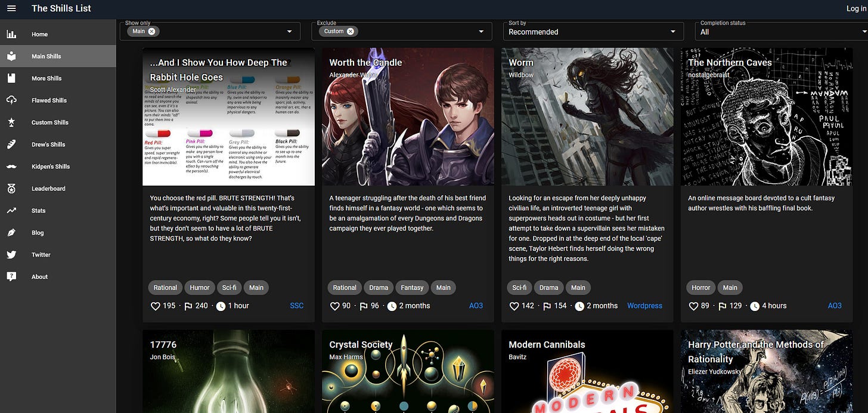Click the Blog pen icon

pyautogui.click(x=11, y=233)
